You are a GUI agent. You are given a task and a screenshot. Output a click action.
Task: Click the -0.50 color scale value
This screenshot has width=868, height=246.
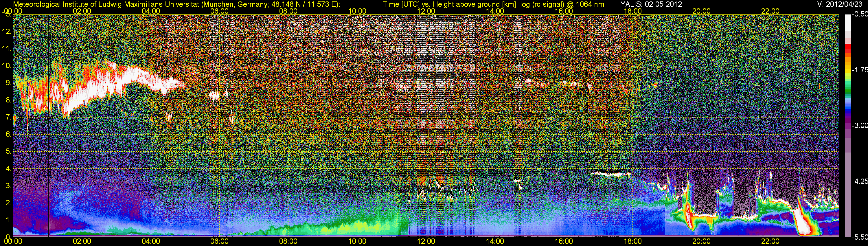click(x=860, y=14)
